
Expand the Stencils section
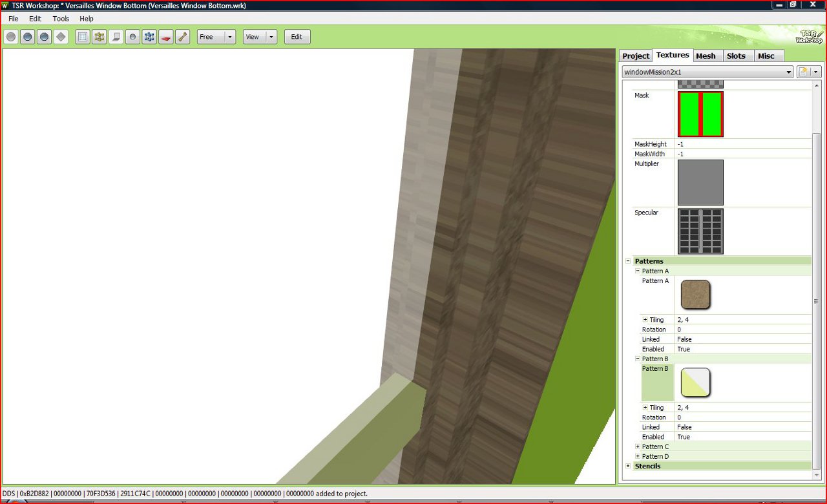(x=628, y=466)
